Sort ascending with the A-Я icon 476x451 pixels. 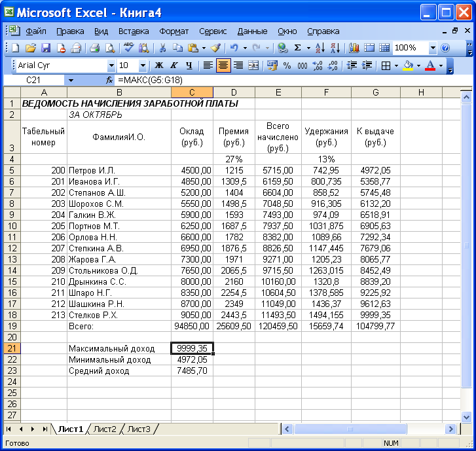pyautogui.click(x=320, y=48)
